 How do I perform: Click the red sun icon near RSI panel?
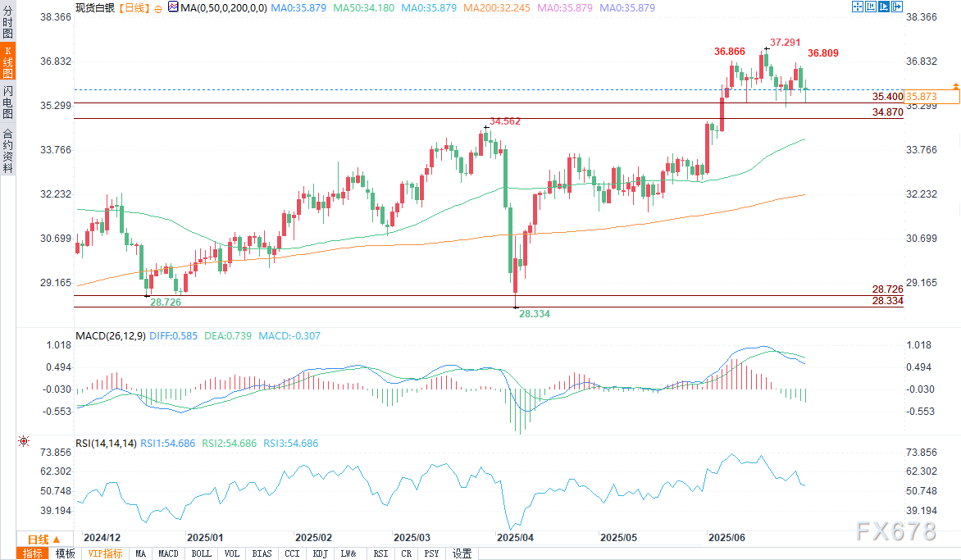coord(23,441)
